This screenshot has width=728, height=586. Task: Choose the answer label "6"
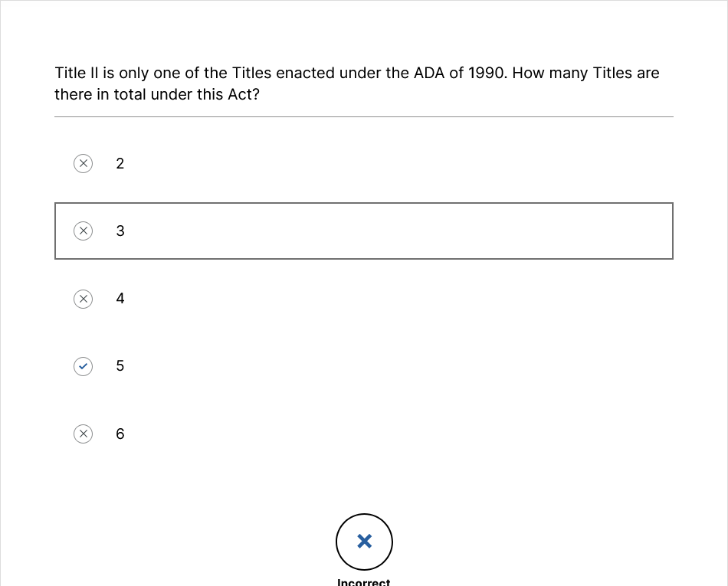point(120,434)
